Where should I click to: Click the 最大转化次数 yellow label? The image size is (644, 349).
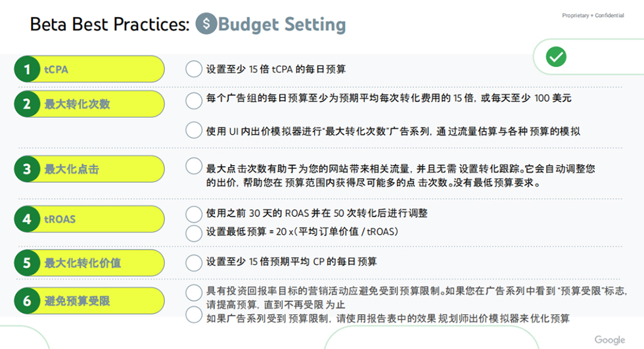pyautogui.click(x=99, y=104)
